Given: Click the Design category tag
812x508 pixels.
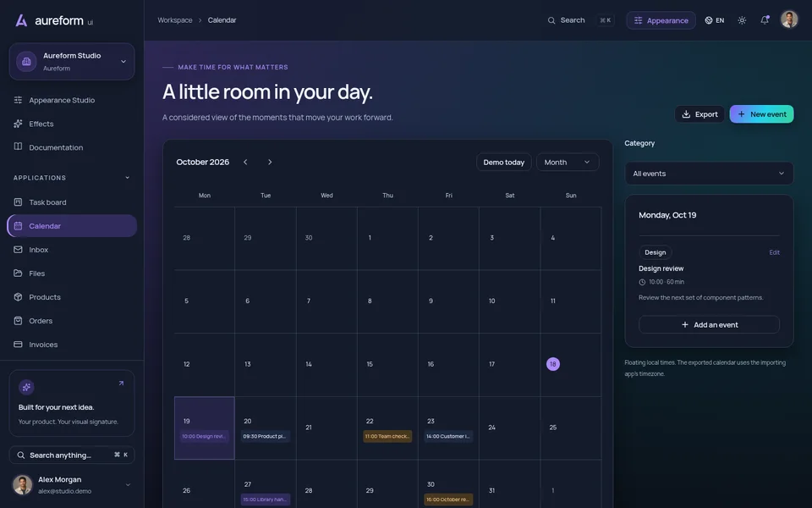Looking at the screenshot, I should tap(655, 252).
